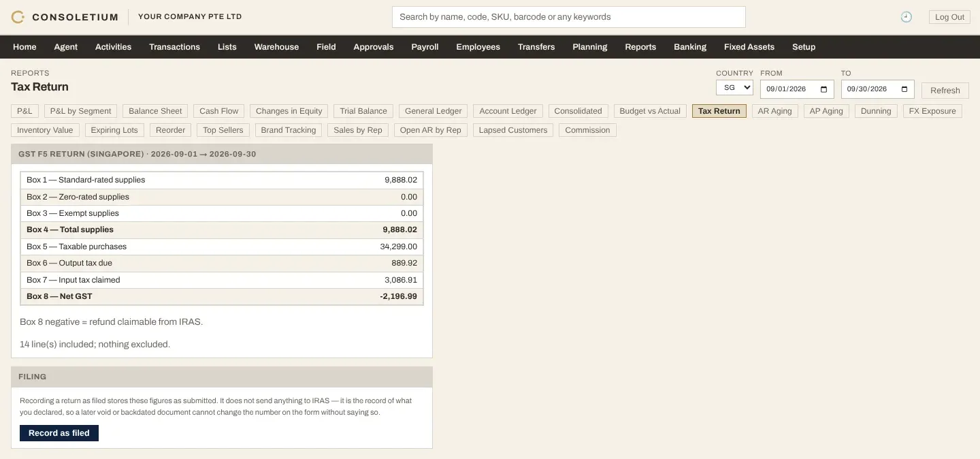Screen dimensions: 980x459
Task: Open the Reports menu
Action: point(640,47)
